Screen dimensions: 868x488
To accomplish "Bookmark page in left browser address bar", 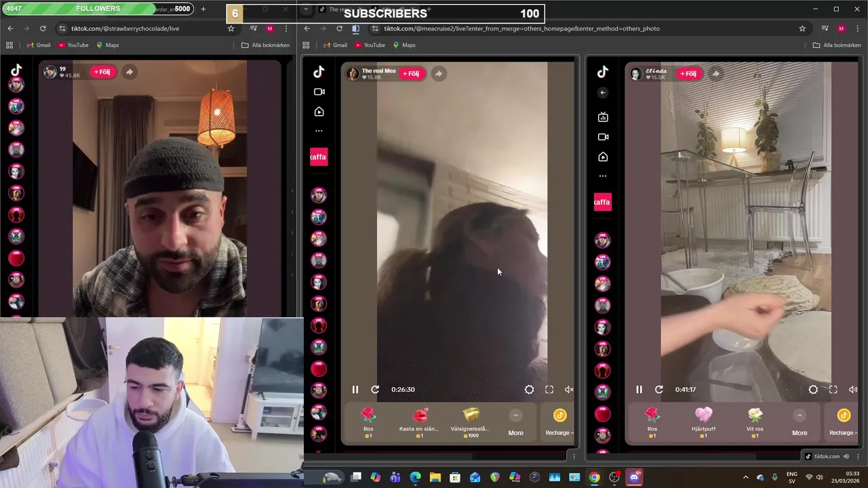I will tap(231, 28).
